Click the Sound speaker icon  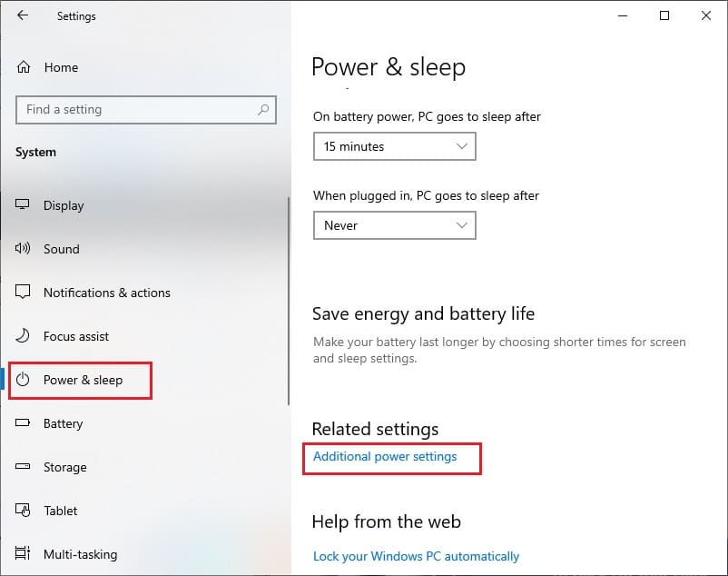[x=25, y=249]
